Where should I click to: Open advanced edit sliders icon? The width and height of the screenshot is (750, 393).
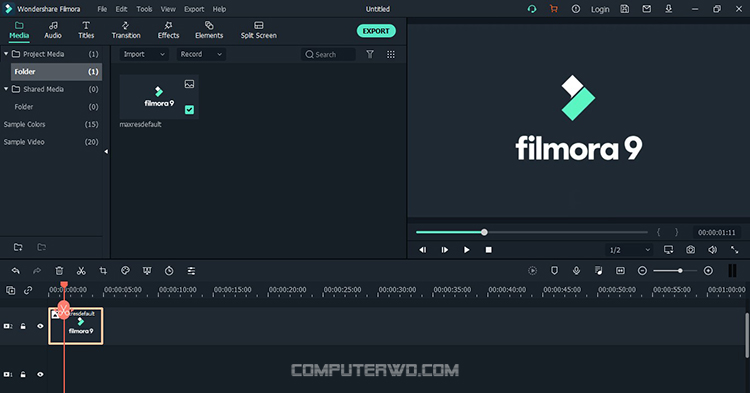[191, 271]
